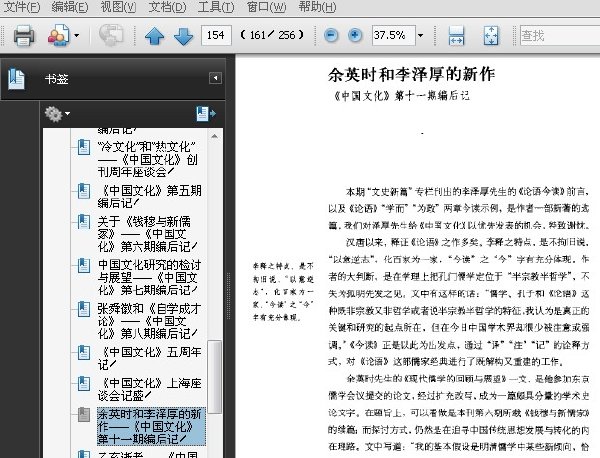This screenshot has width=600, height=458.
Task: Click the panel title 书签
Action: tap(57, 79)
